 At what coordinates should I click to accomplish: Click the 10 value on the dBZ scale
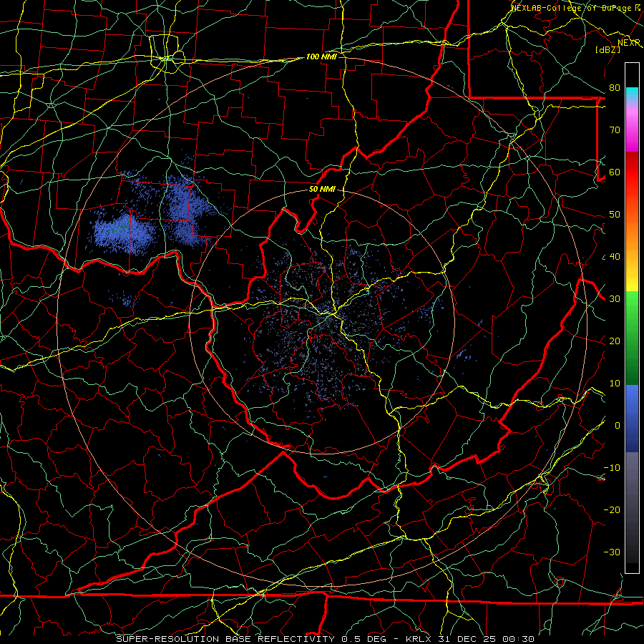[x=615, y=384]
